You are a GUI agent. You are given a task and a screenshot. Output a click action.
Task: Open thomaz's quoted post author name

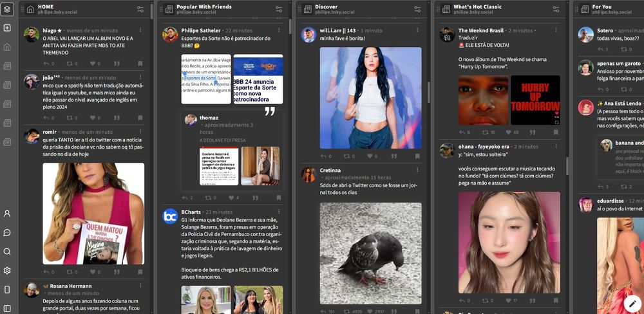point(209,118)
